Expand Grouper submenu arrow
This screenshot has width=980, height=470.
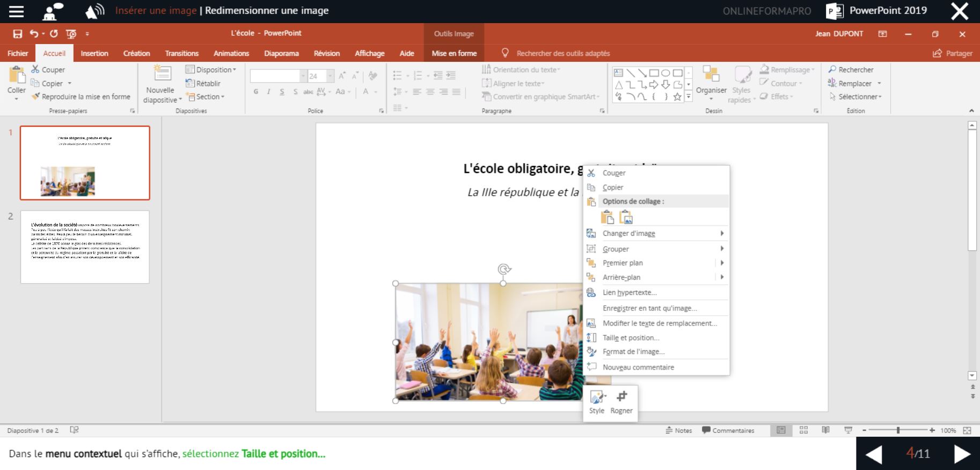click(722, 249)
